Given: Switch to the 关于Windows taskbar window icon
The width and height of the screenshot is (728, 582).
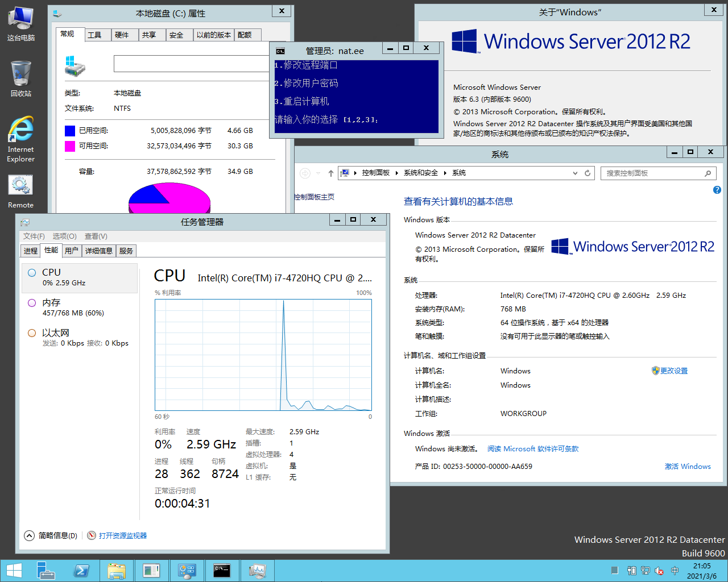Looking at the screenshot, I should [x=152, y=571].
